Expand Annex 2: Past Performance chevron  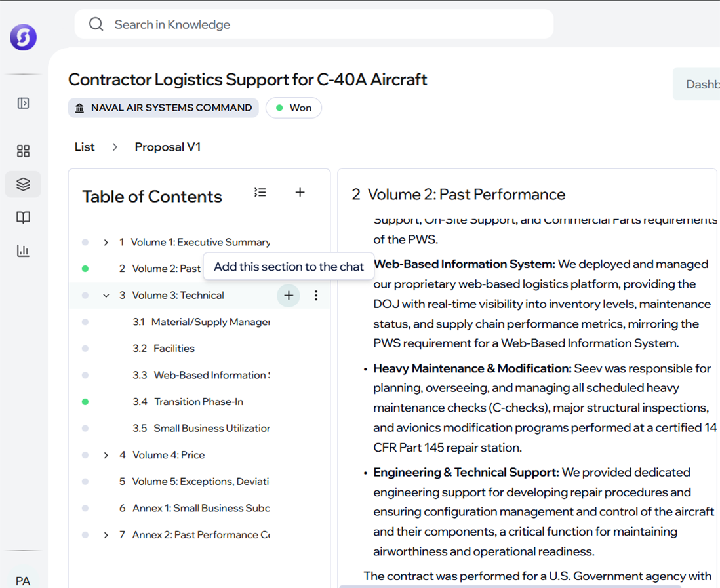pyautogui.click(x=106, y=535)
